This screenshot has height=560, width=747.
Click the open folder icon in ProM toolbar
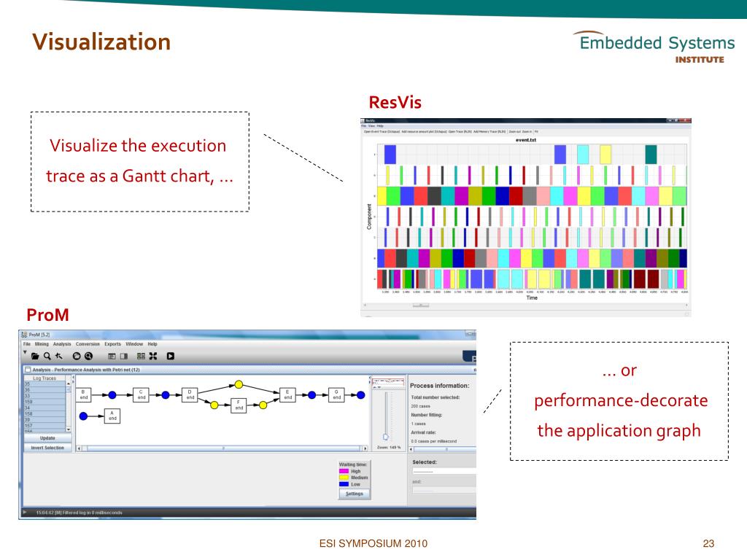[x=35, y=356]
